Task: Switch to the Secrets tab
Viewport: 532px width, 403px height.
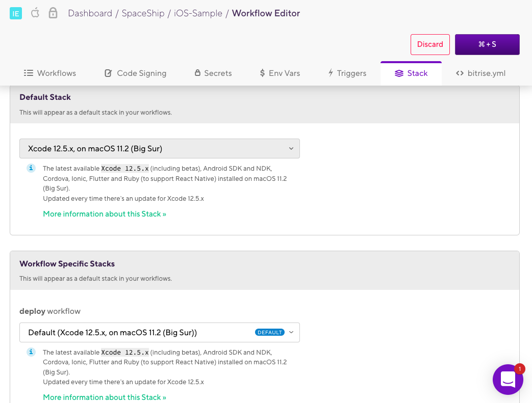Action: click(x=213, y=73)
